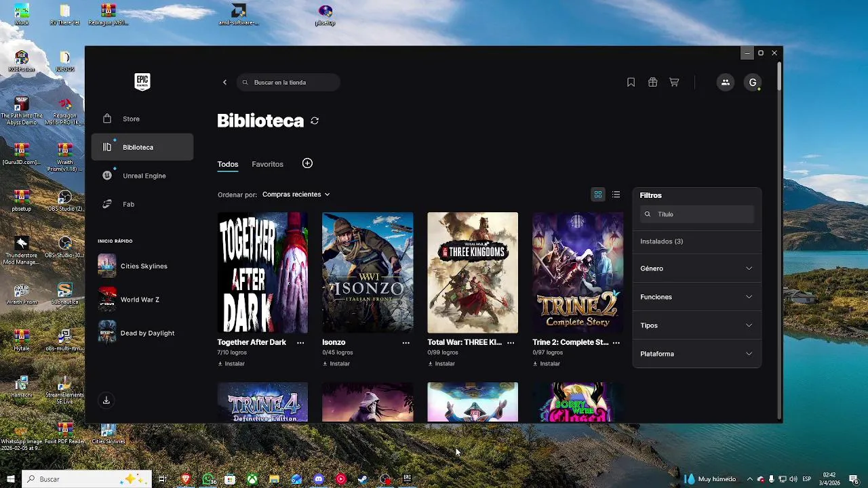Click the Isonzo title text
868x488 pixels.
pyautogui.click(x=334, y=342)
